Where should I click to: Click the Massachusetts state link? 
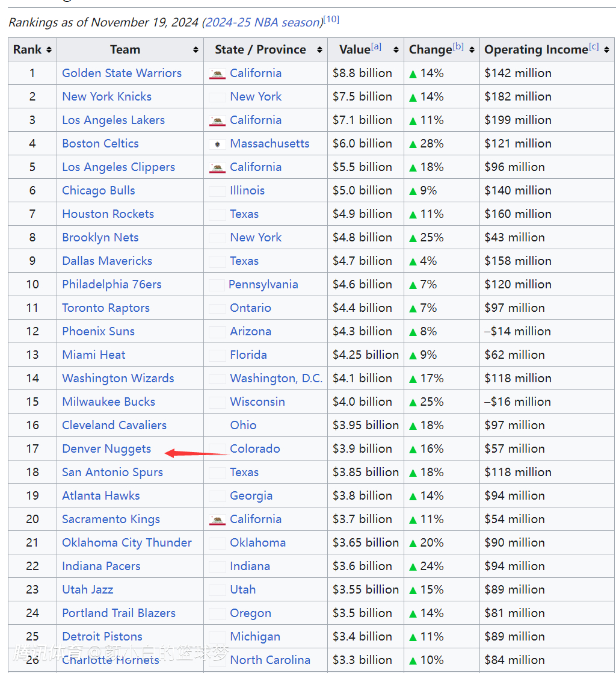(x=269, y=143)
